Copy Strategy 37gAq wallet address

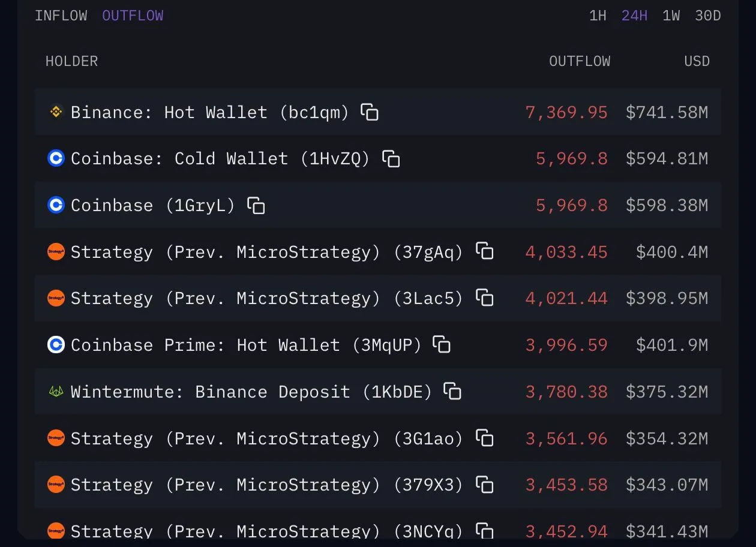click(x=484, y=251)
